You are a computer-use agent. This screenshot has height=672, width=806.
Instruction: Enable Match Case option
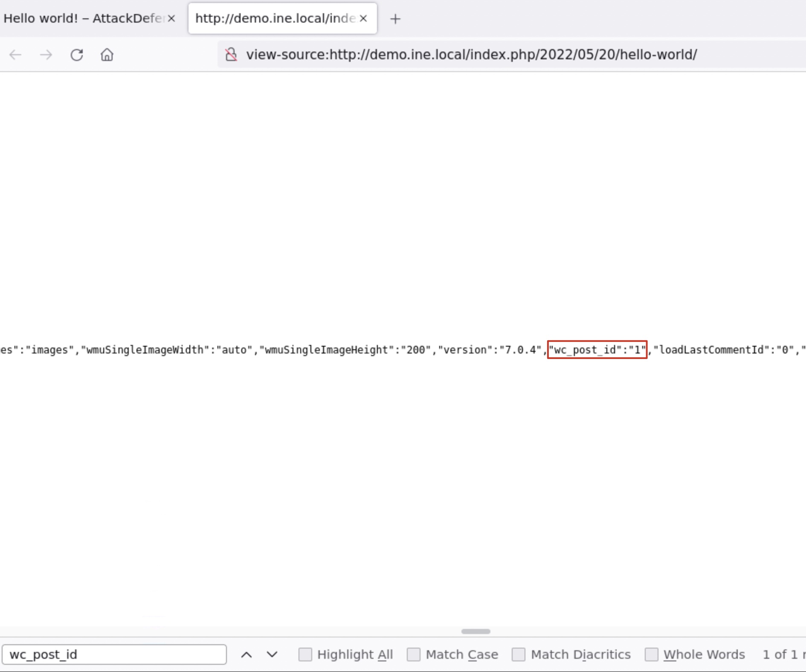pos(414,654)
